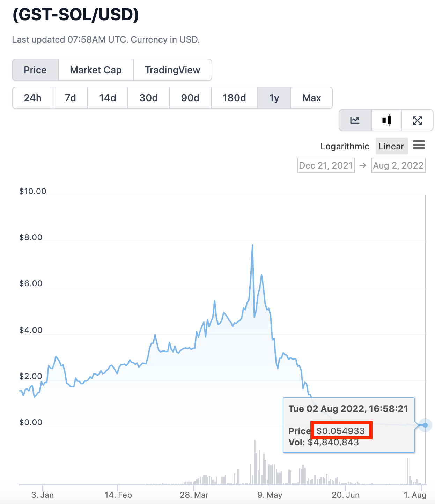Edit the Dec 21, 2021 start date
This screenshot has width=435, height=504.
[x=326, y=165]
